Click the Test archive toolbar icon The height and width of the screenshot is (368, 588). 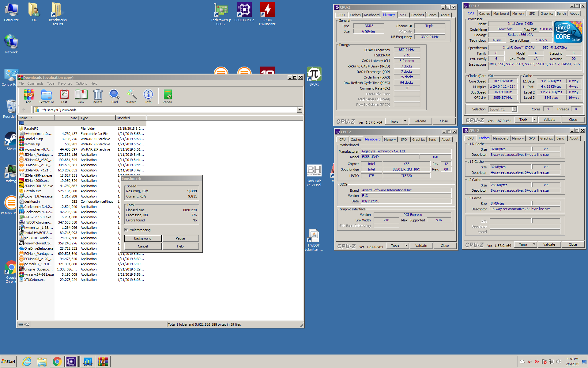coord(64,97)
